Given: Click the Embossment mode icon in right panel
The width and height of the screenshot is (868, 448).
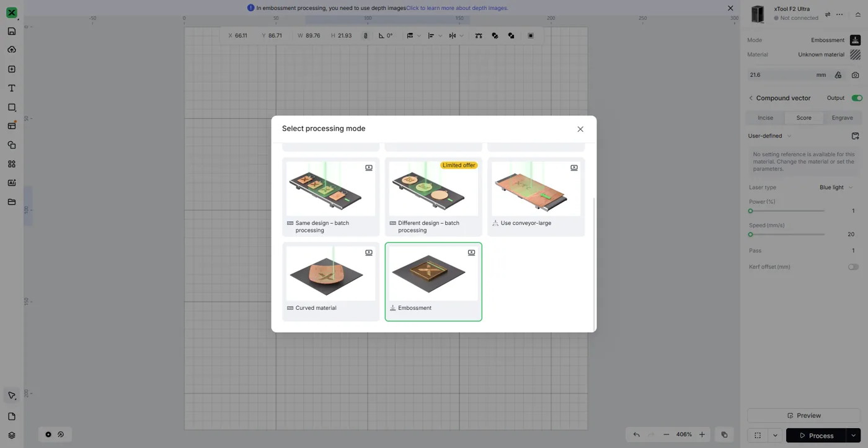Looking at the screenshot, I should click(x=855, y=40).
